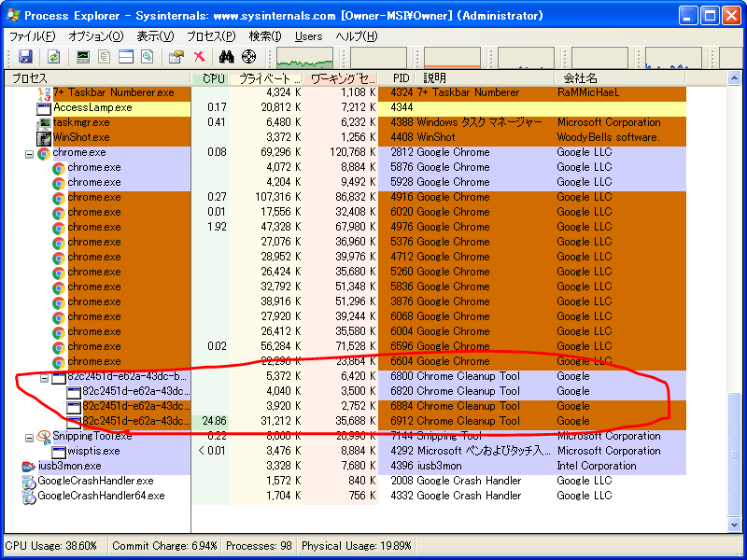Screen dimensions: 747x560
Task: Click Commit Charge status bar entry
Action: pos(164,546)
